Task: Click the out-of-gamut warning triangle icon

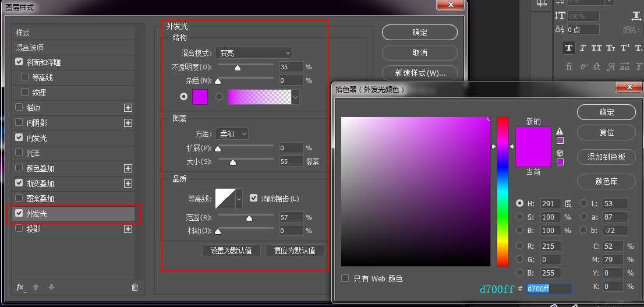Action: pos(560,131)
